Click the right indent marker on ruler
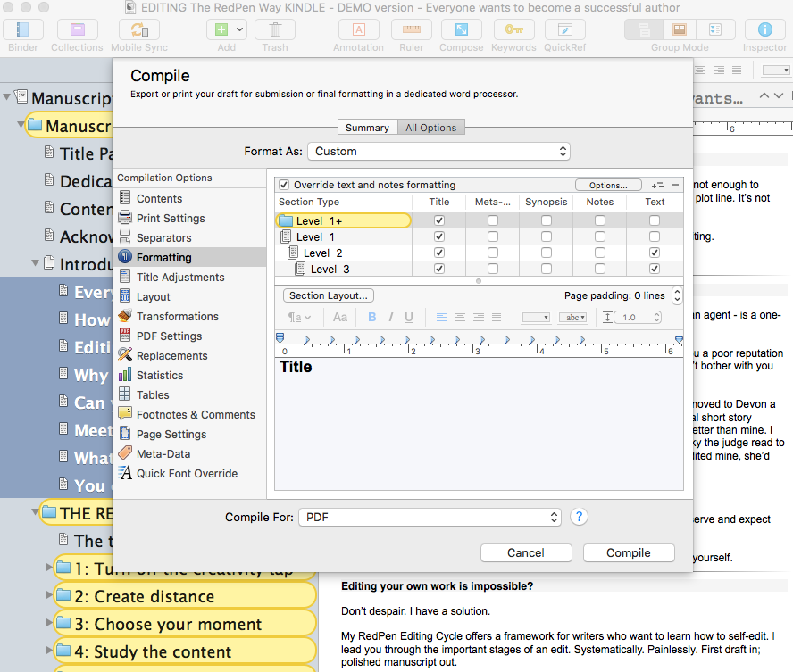Viewport: 793px width, 672px height. click(x=680, y=339)
